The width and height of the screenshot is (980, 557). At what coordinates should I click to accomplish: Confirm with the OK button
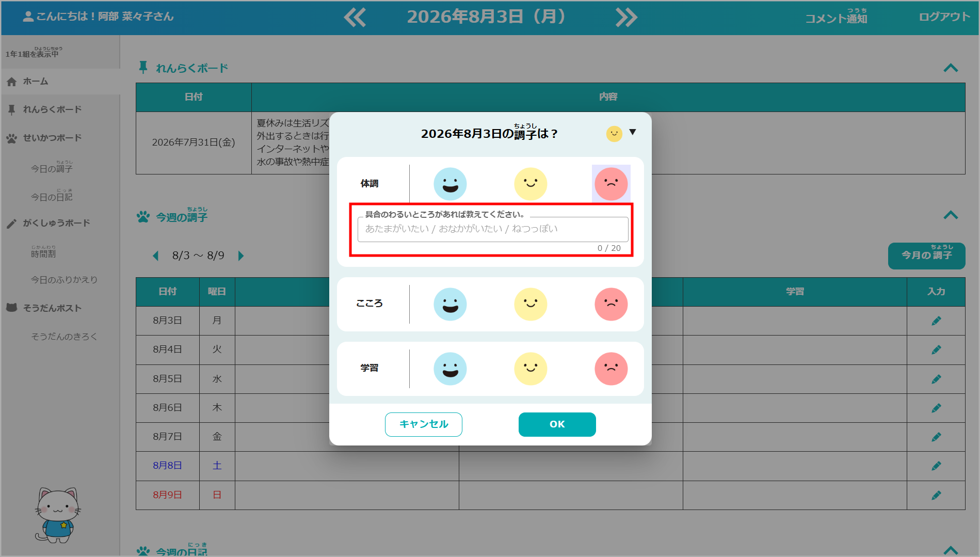557,424
